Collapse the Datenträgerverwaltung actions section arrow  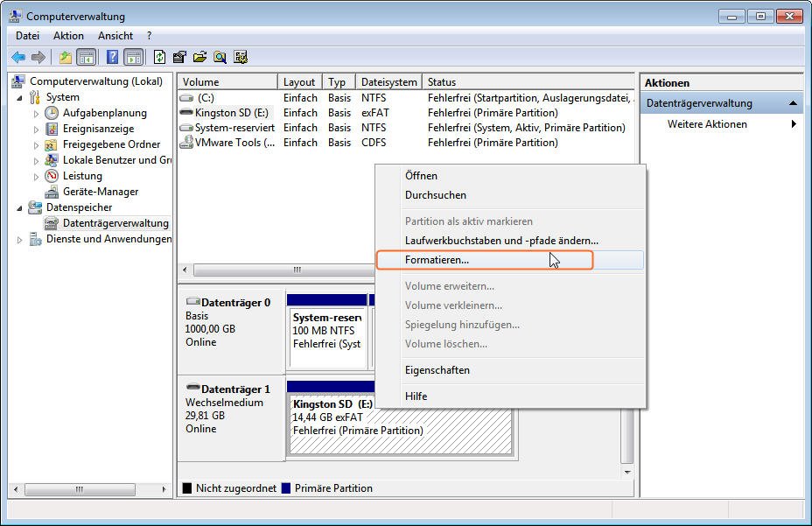(793, 103)
